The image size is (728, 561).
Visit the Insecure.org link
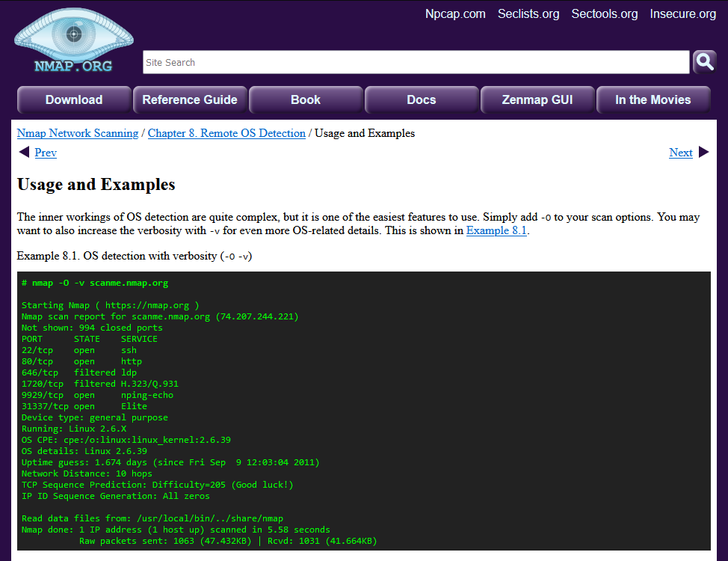pyautogui.click(x=683, y=14)
